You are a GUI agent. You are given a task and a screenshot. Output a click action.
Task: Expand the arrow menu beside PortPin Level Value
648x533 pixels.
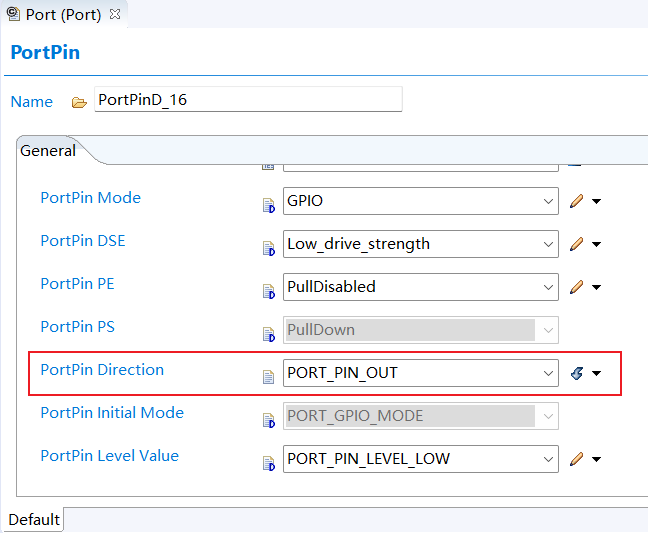tap(596, 459)
